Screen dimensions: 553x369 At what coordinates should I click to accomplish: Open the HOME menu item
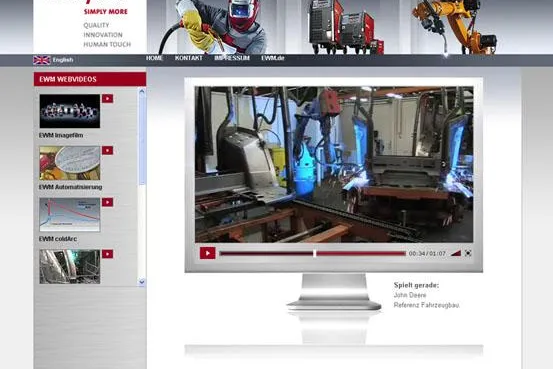[154, 58]
